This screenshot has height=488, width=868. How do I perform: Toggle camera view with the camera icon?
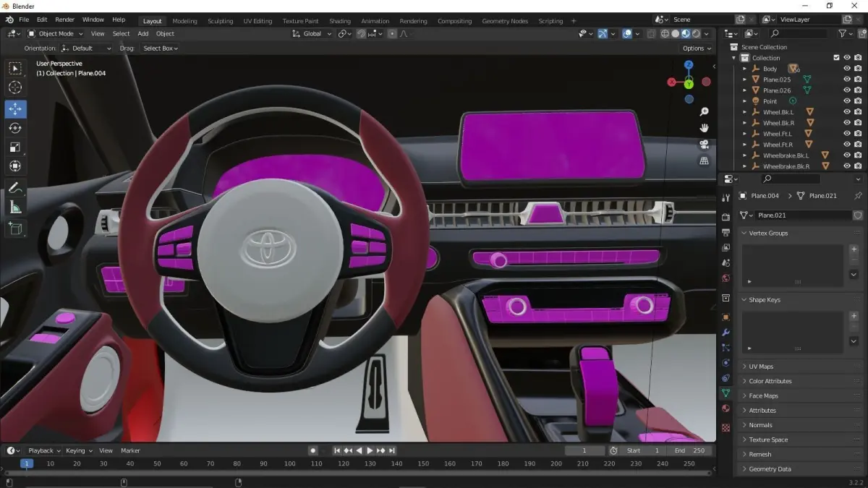click(x=704, y=145)
